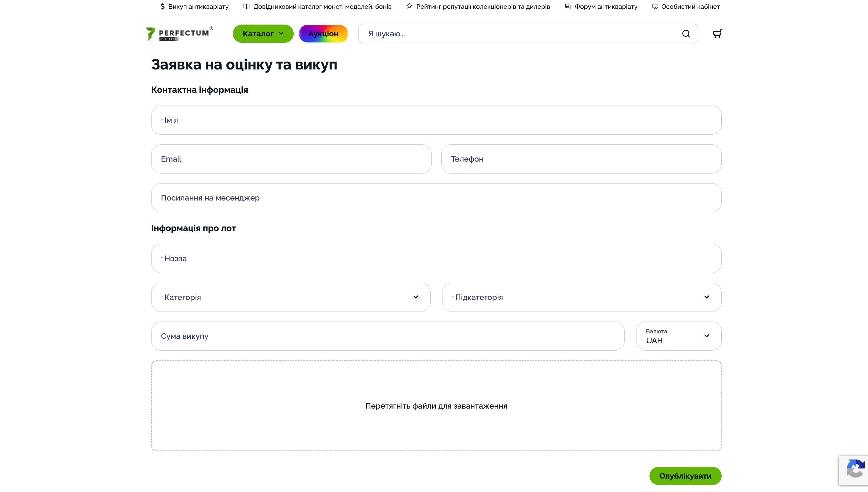
Task: Click the forum chat bubble icon
Action: coord(568,6)
